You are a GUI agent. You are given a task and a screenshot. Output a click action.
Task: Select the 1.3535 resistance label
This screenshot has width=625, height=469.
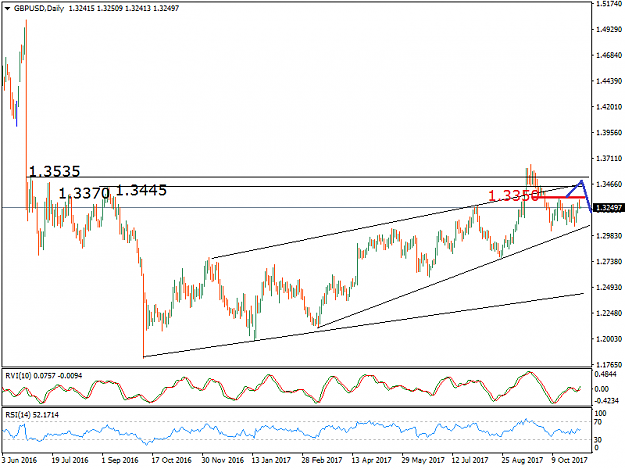point(55,171)
